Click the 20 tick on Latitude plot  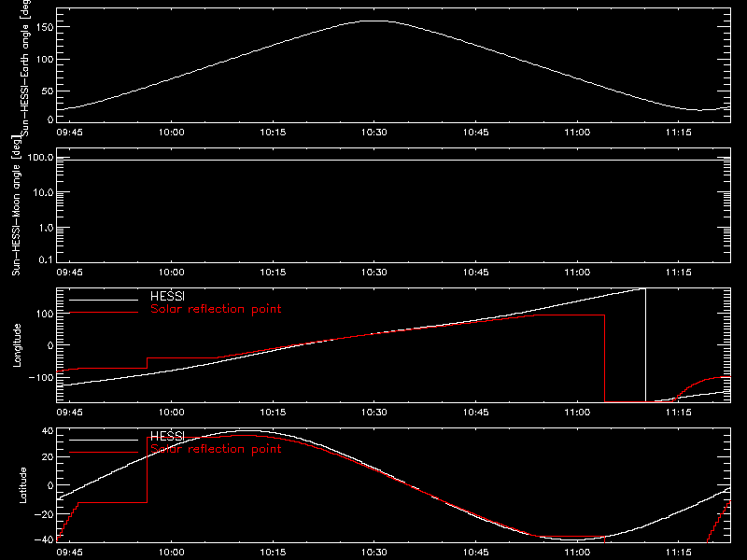[x=48, y=457]
